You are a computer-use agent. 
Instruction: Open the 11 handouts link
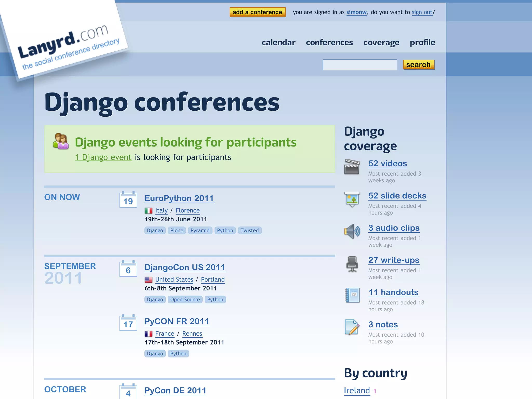[x=393, y=292]
